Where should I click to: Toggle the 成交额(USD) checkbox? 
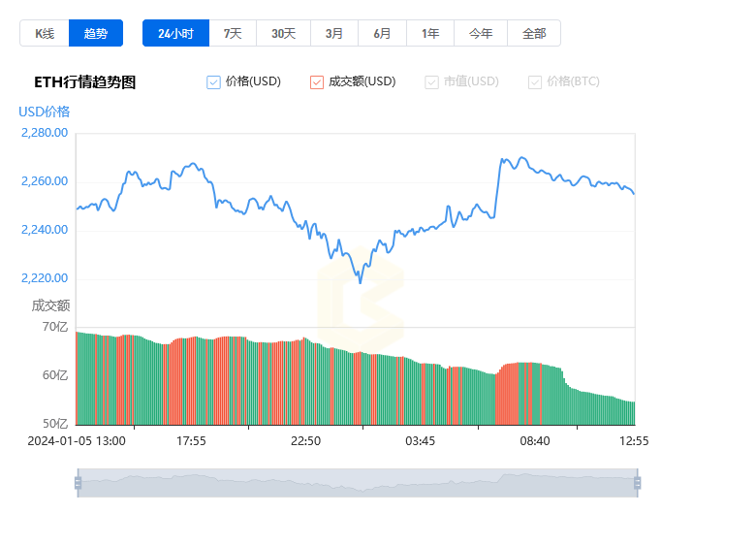click(317, 82)
